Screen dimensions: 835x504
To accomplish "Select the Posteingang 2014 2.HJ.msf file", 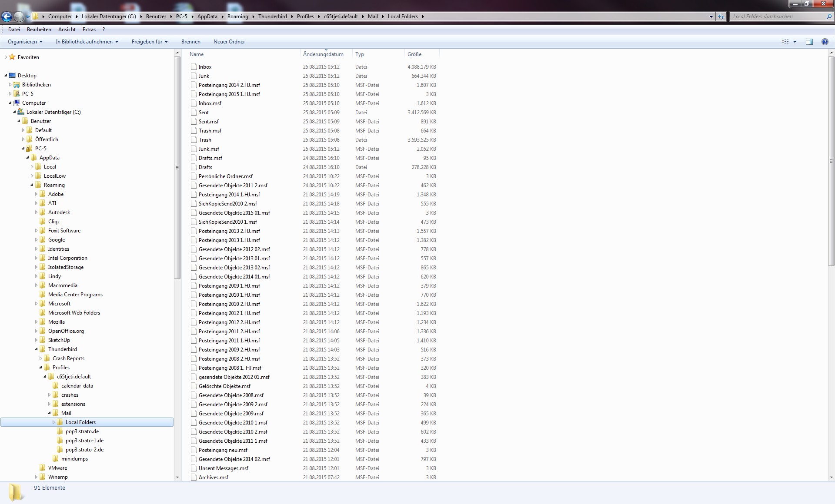I will point(229,85).
